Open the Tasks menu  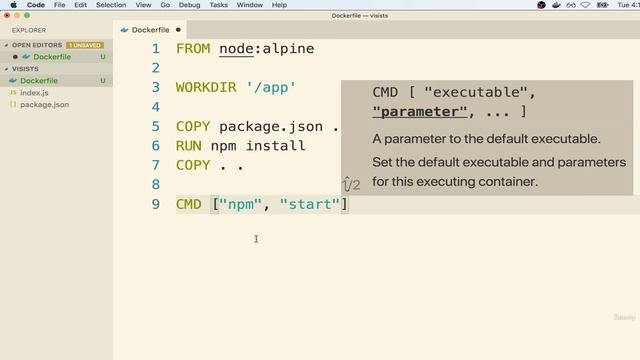click(219, 5)
